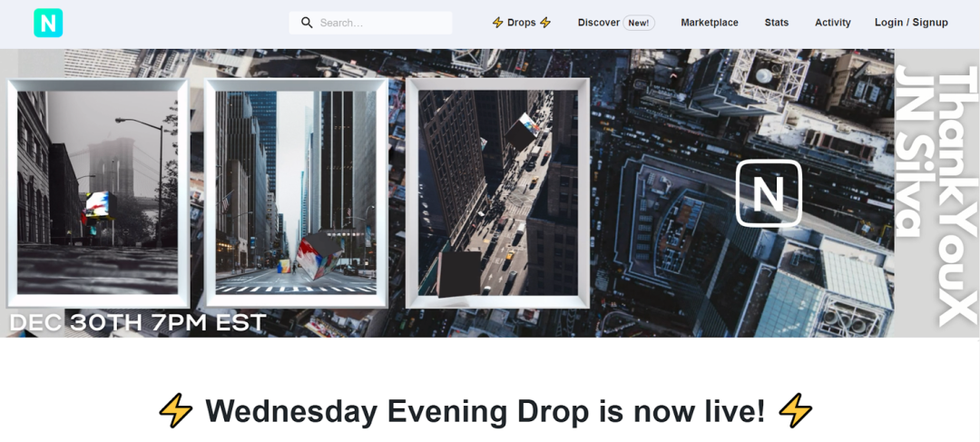The width and height of the screenshot is (980, 442).
Task: Click the magnifying glass search icon
Action: point(307,23)
